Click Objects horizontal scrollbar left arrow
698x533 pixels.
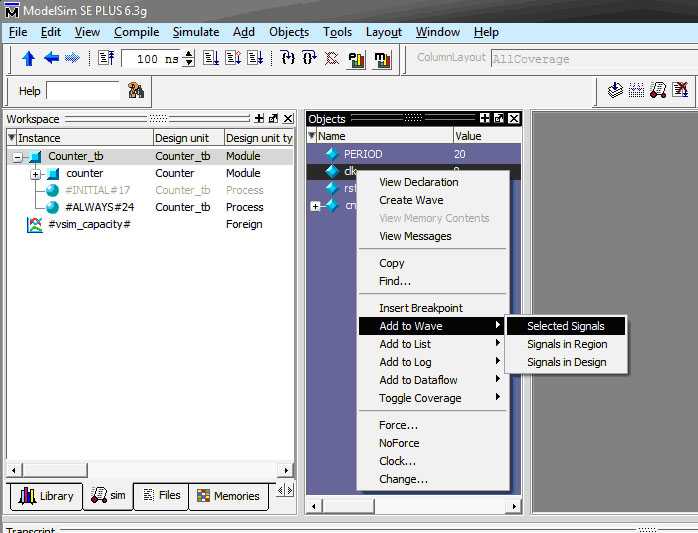314,506
